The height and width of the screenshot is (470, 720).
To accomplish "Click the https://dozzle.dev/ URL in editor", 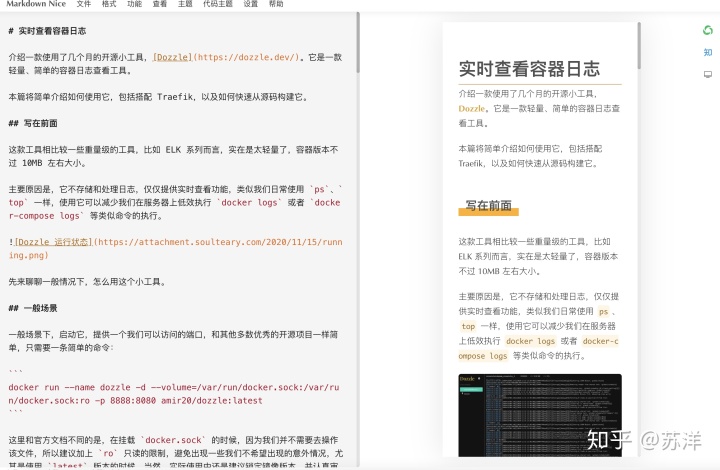I will click(x=248, y=57).
